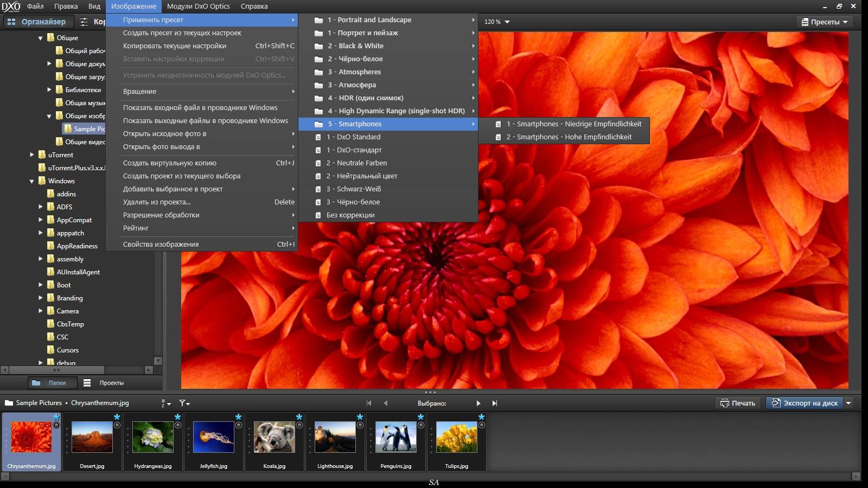This screenshot has height=488, width=868.
Task: Open the Справка menu
Action: (x=254, y=7)
